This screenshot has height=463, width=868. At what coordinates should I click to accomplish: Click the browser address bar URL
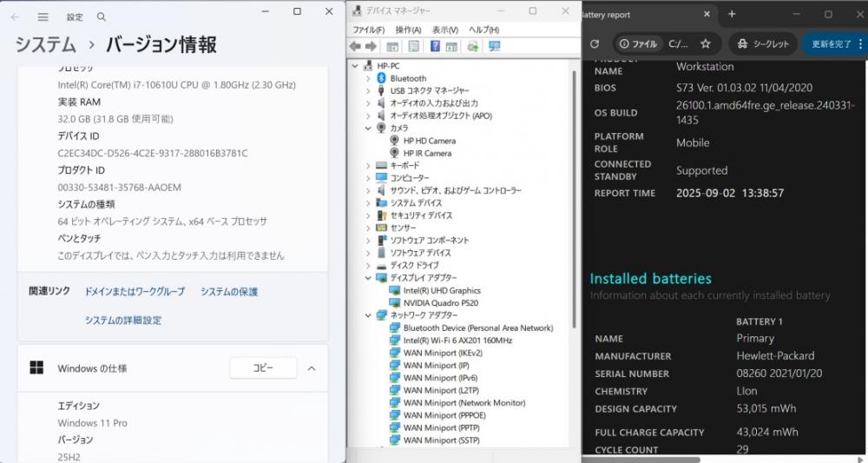coord(678,43)
